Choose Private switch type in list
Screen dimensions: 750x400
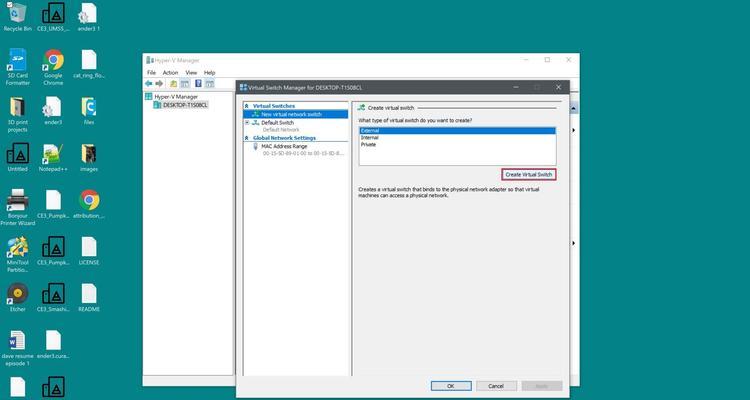tap(369, 144)
